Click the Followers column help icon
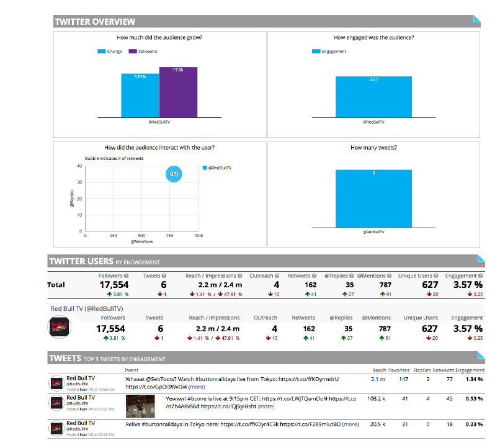This screenshot has width=500, height=448. 127,276
